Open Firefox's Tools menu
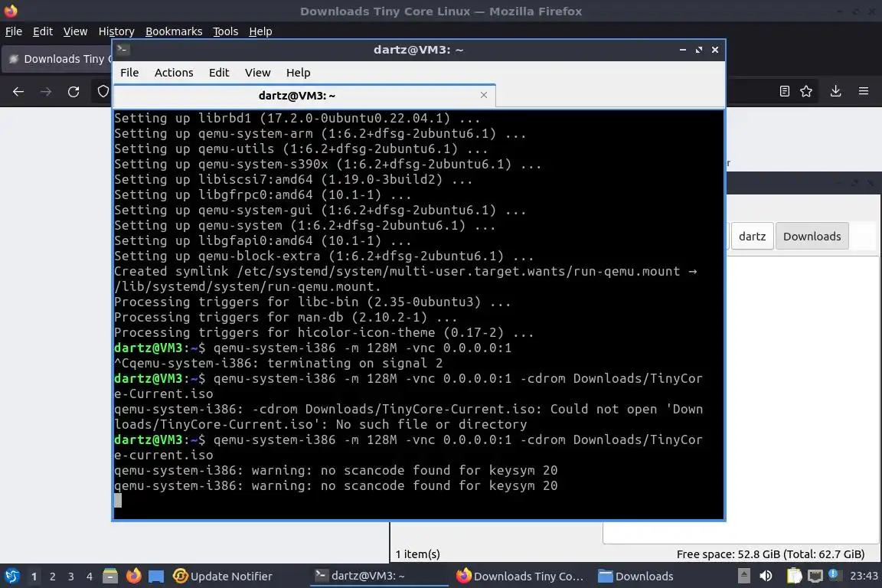This screenshot has width=882, height=588. tap(226, 31)
